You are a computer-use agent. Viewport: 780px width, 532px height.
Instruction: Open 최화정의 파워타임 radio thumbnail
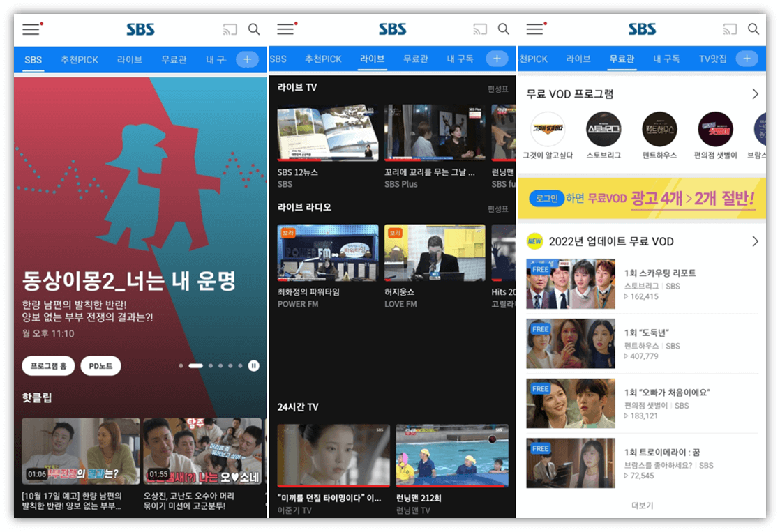[x=328, y=252]
